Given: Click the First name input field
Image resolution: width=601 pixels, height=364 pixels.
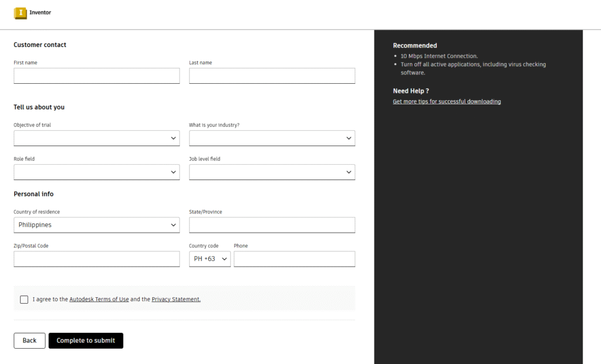Looking at the screenshot, I should click(96, 76).
